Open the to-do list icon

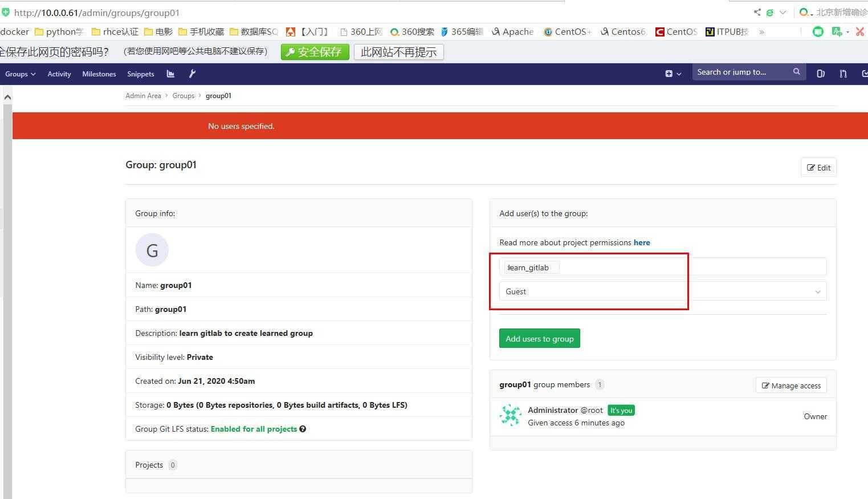point(865,74)
